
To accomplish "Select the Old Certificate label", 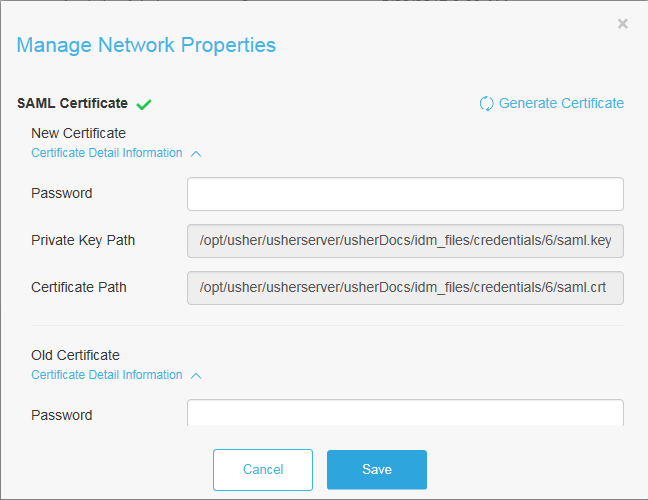I will [x=75, y=355].
